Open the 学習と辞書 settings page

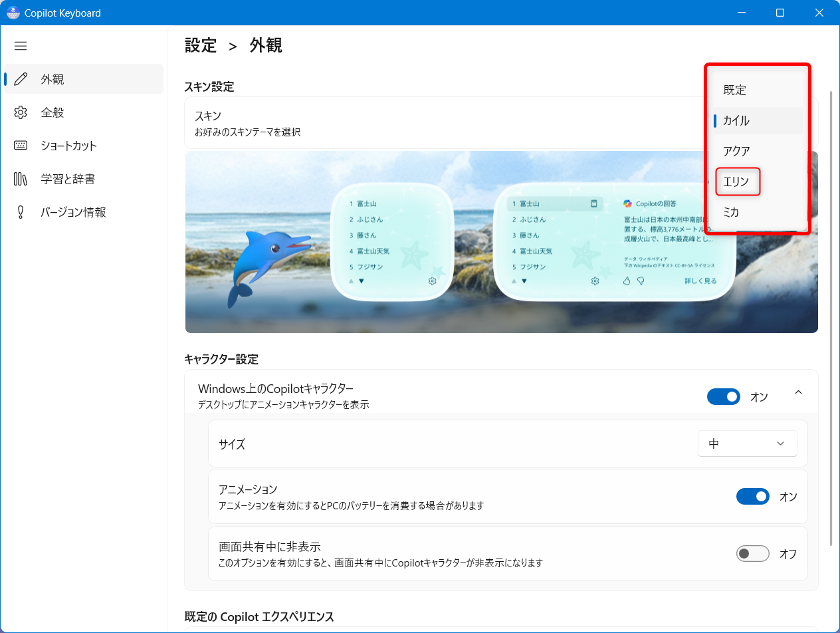pos(84,179)
